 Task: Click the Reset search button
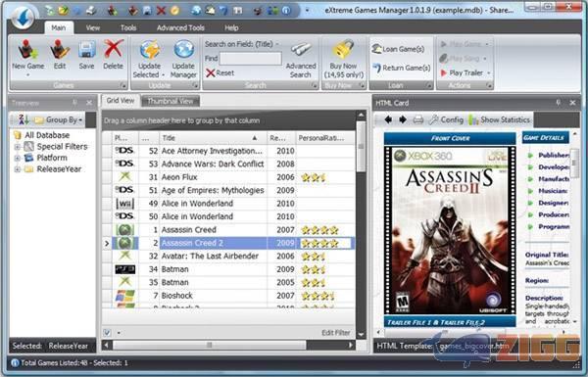220,73
